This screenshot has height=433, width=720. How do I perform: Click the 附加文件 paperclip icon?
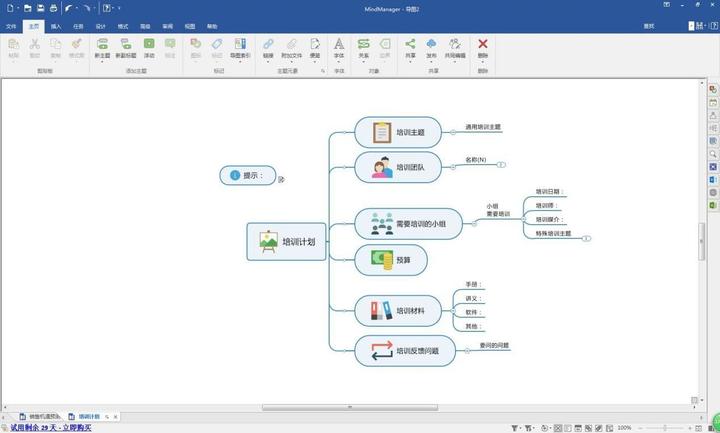tap(292, 44)
